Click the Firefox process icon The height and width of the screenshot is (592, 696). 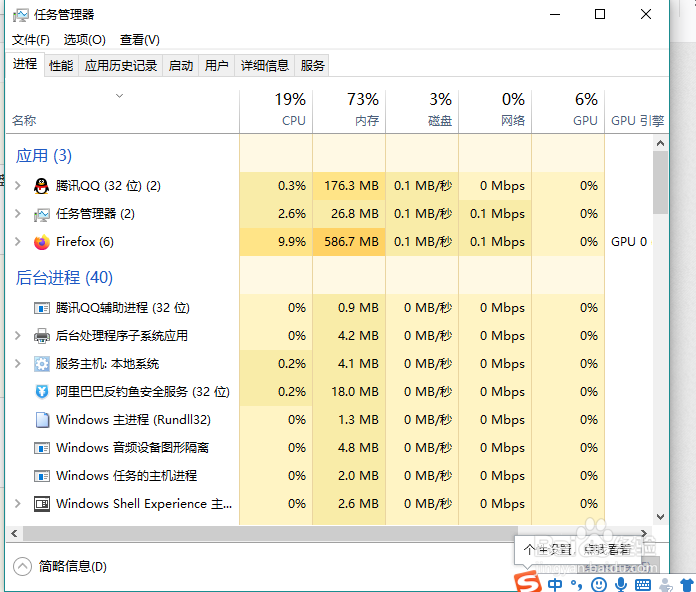[x=42, y=242]
